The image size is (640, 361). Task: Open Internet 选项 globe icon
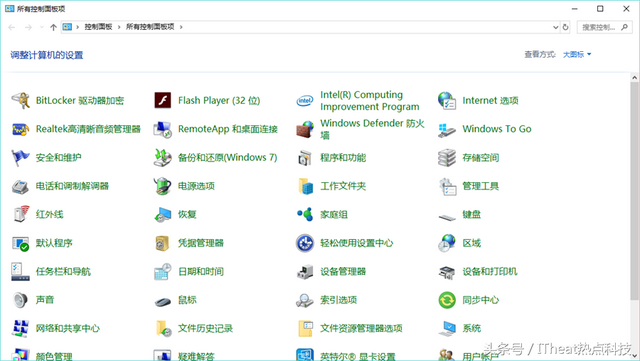point(447,100)
